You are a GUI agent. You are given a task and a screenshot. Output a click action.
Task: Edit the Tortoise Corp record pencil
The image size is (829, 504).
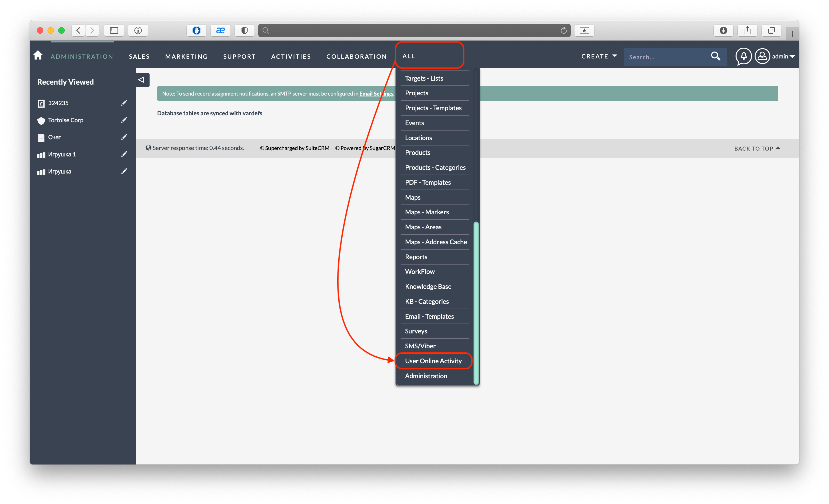pos(124,120)
